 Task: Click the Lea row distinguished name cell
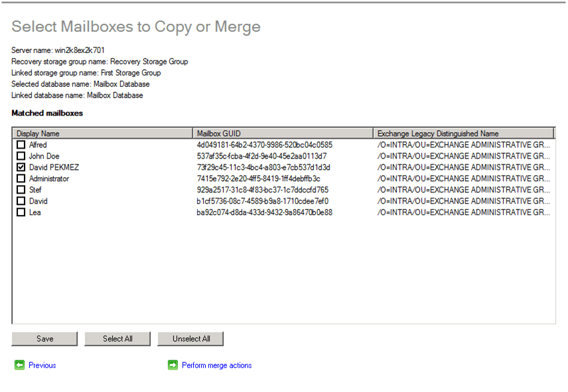tap(462, 213)
